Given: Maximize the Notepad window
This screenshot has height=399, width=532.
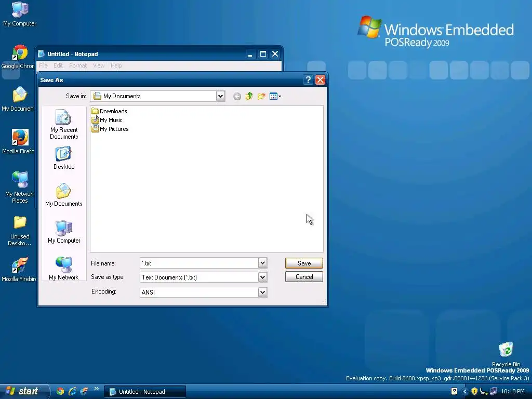Looking at the screenshot, I should pyautogui.click(x=263, y=54).
